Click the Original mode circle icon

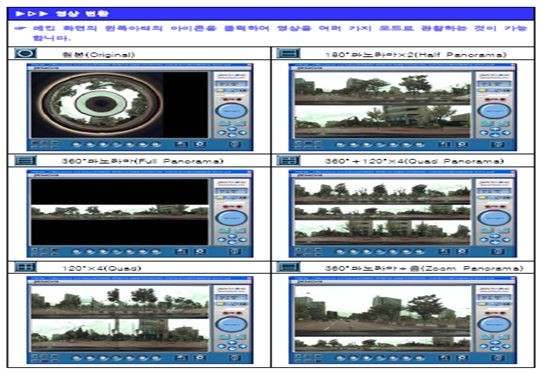pyautogui.click(x=25, y=54)
